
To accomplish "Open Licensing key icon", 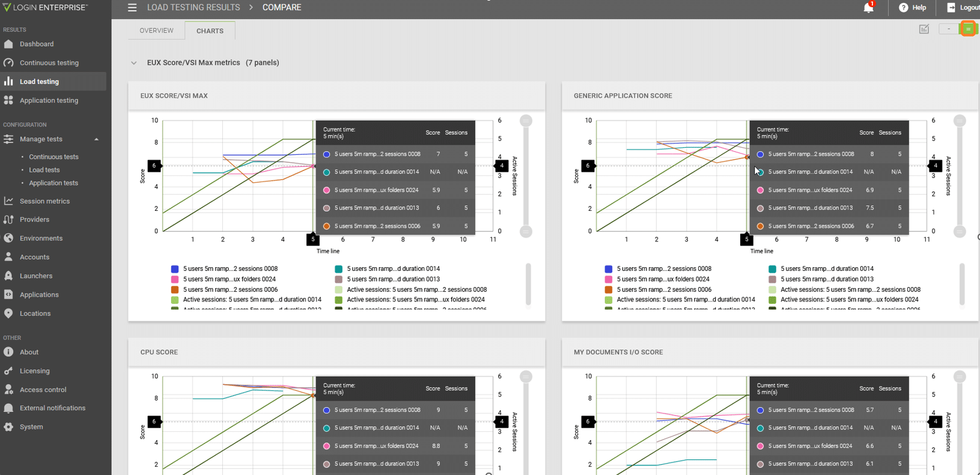I will click(x=8, y=371).
